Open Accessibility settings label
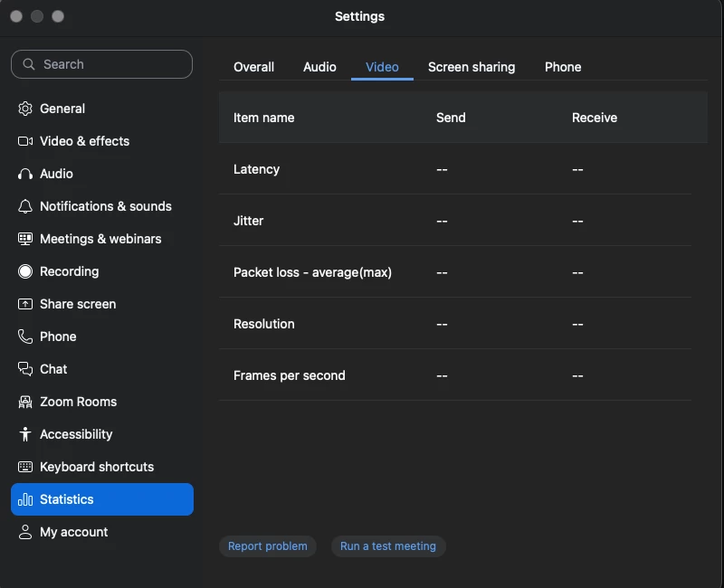The height and width of the screenshot is (588, 724). 76,434
